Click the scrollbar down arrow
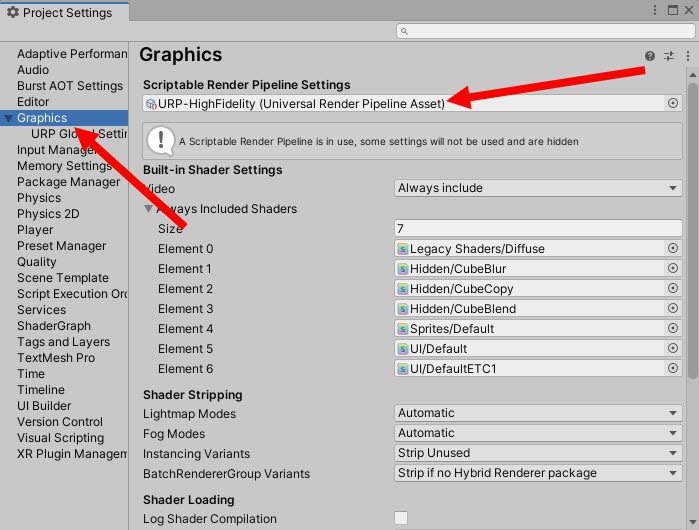 pyautogui.click(x=692, y=522)
